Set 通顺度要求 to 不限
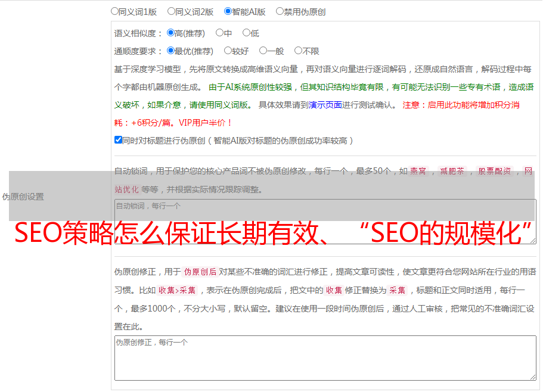 pyautogui.click(x=298, y=51)
